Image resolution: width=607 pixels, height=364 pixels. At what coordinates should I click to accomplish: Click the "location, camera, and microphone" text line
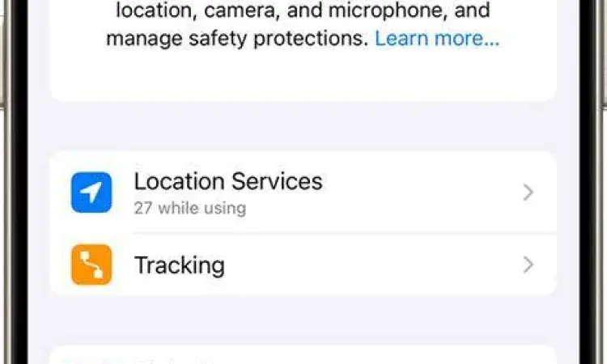(x=303, y=12)
